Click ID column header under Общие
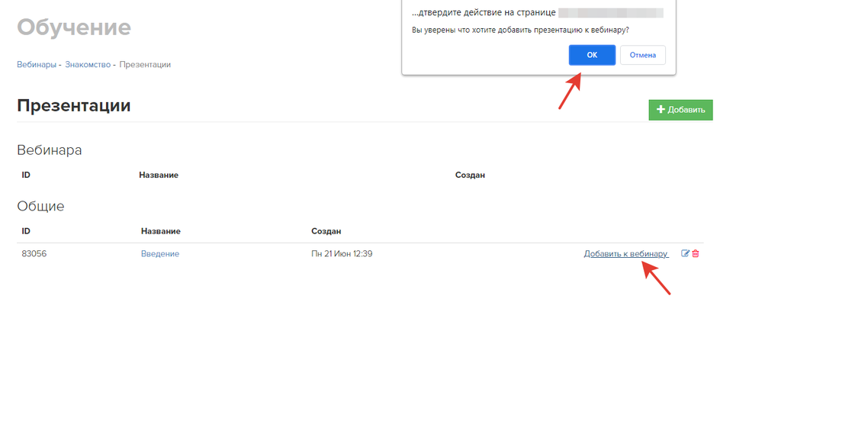 tap(26, 231)
